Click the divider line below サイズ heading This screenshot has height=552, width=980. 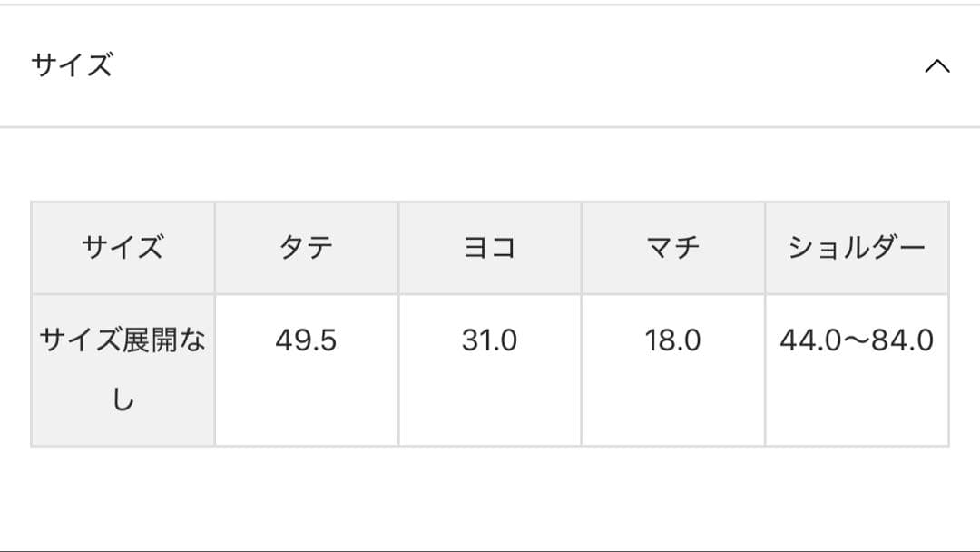[490, 123]
